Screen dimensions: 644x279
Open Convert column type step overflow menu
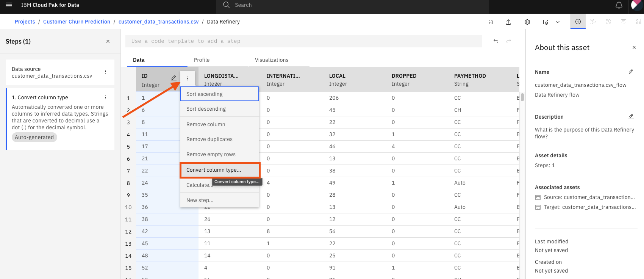click(105, 97)
